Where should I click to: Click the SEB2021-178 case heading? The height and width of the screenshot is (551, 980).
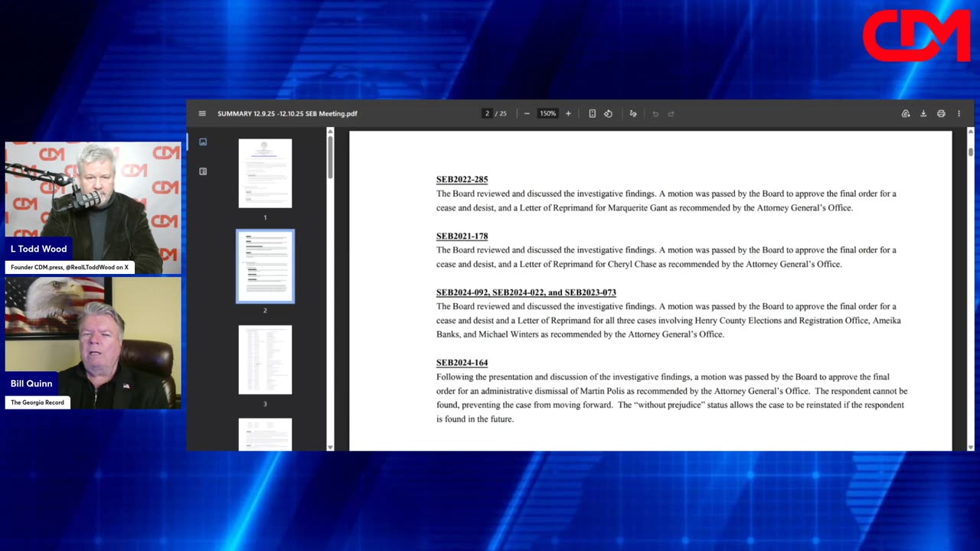(x=462, y=236)
